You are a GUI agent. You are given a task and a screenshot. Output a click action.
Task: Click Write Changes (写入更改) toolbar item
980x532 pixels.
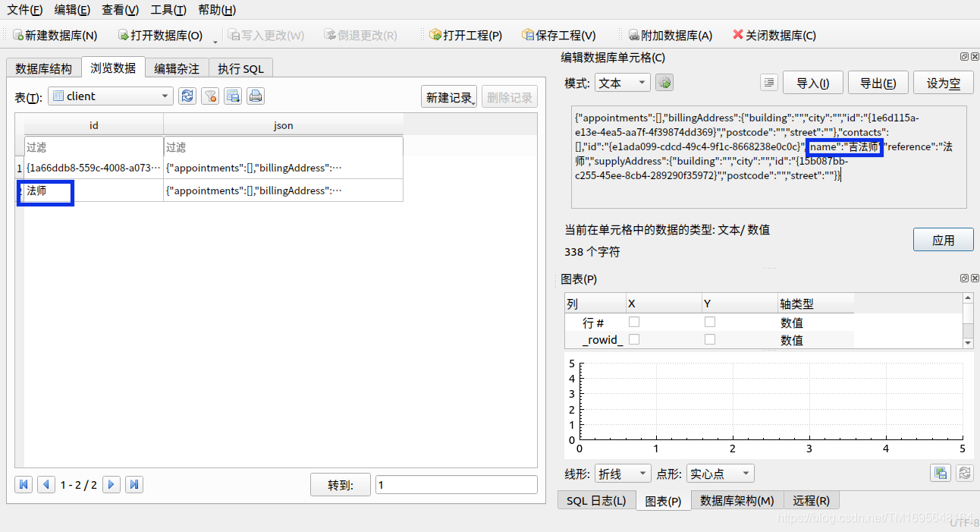click(x=266, y=35)
